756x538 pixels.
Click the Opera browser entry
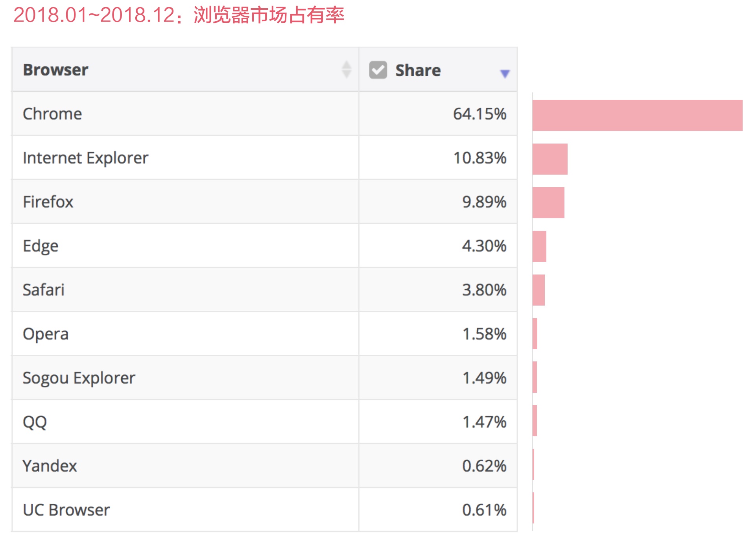(x=46, y=334)
